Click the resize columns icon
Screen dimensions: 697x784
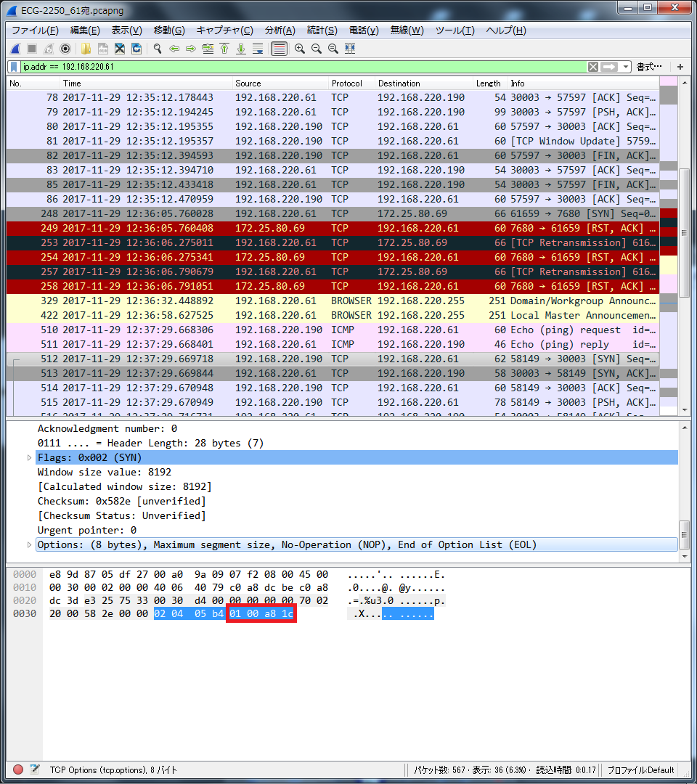pos(350,49)
